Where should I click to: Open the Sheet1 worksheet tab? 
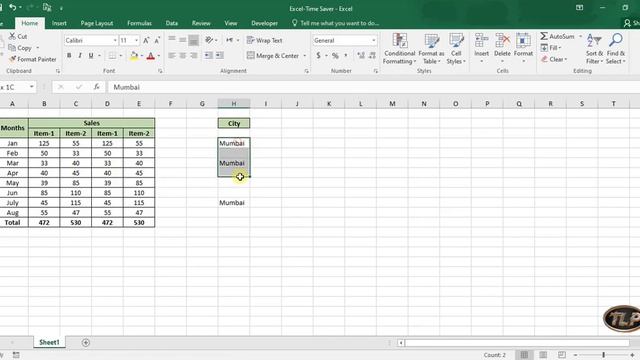pyautogui.click(x=49, y=342)
